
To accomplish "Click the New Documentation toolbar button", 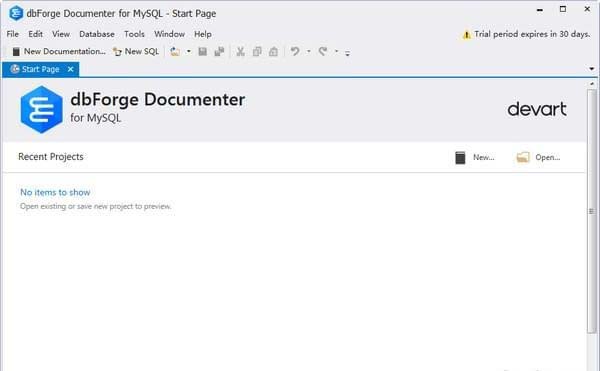I will pyautogui.click(x=59, y=51).
